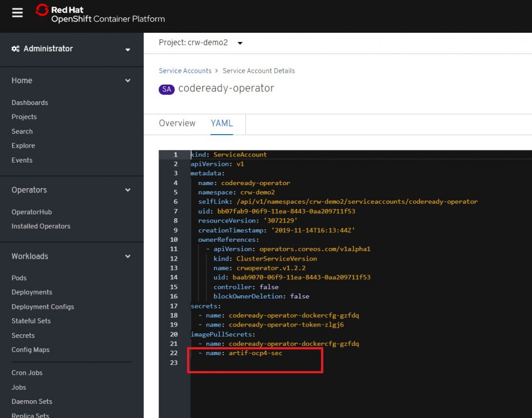Open OperatorHub from the sidebar
This screenshot has width=532, height=418.
click(32, 212)
